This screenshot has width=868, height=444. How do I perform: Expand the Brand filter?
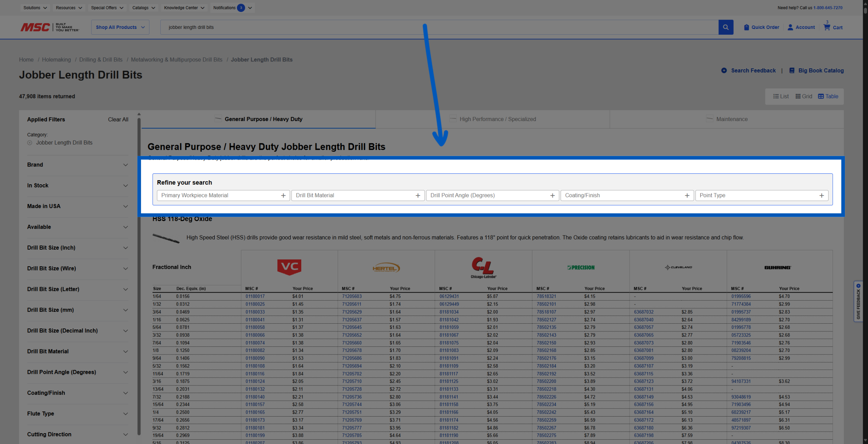(x=78, y=165)
